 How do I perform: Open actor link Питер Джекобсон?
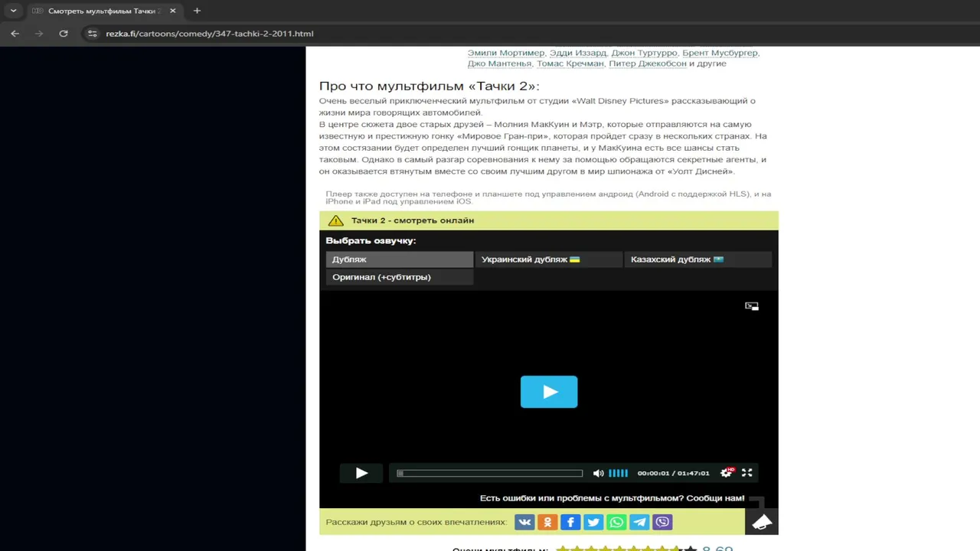click(x=647, y=64)
